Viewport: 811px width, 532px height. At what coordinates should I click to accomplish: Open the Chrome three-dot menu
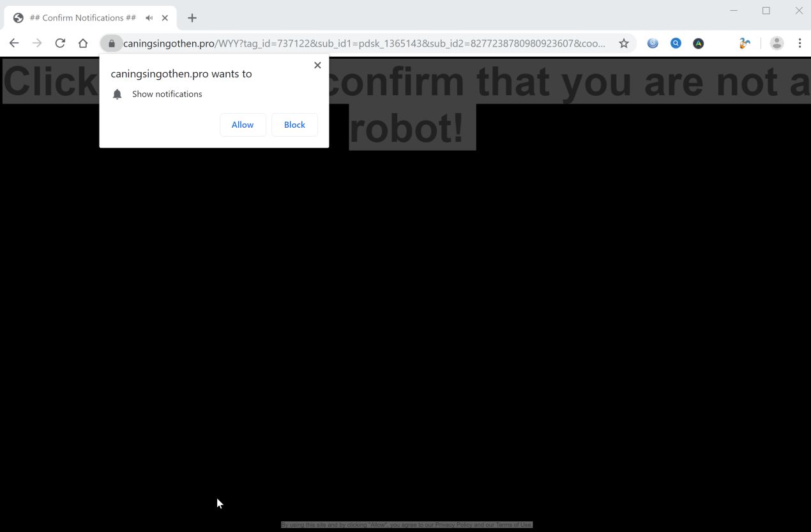click(x=800, y=43)
